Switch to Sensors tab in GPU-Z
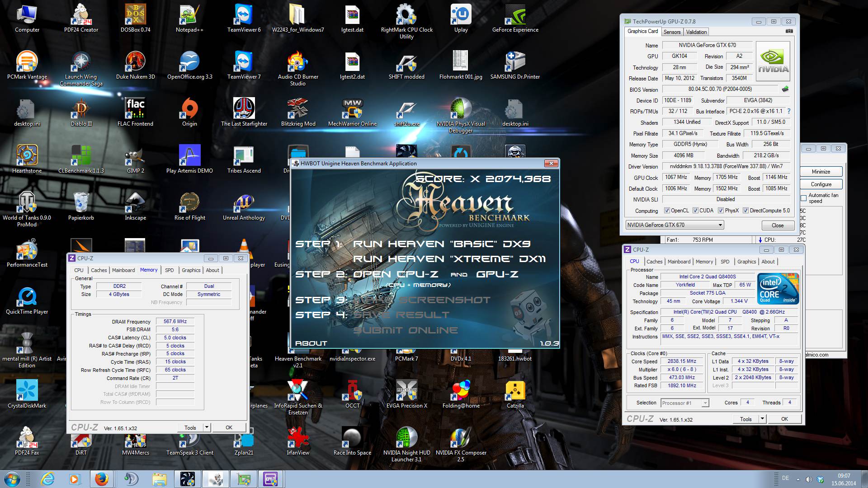The image size is (868, 488). 672,32
